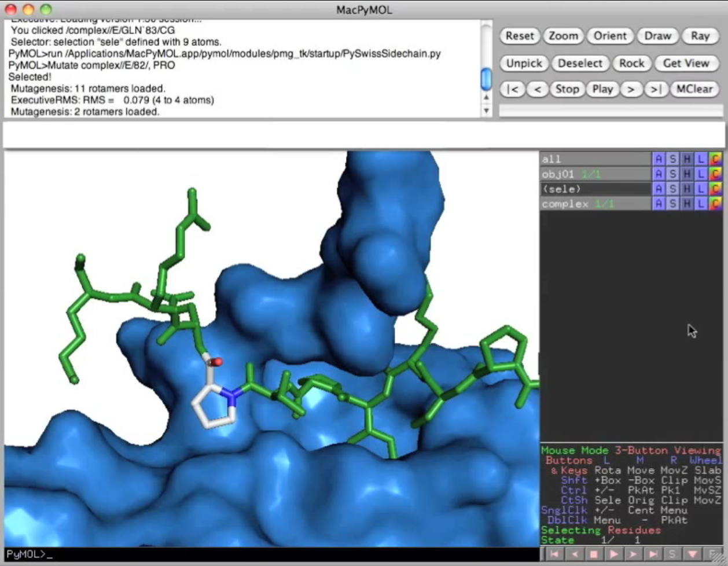Open the Action menu for obj01

pos(658,174)
